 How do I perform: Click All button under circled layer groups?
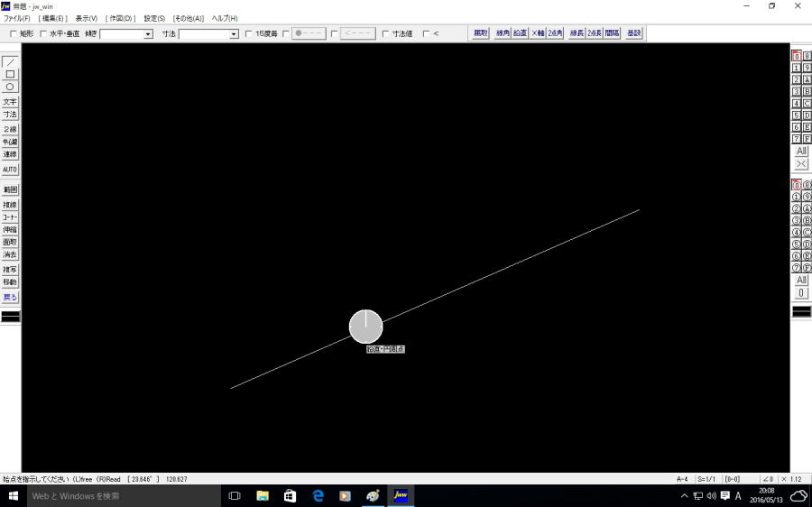801,281
